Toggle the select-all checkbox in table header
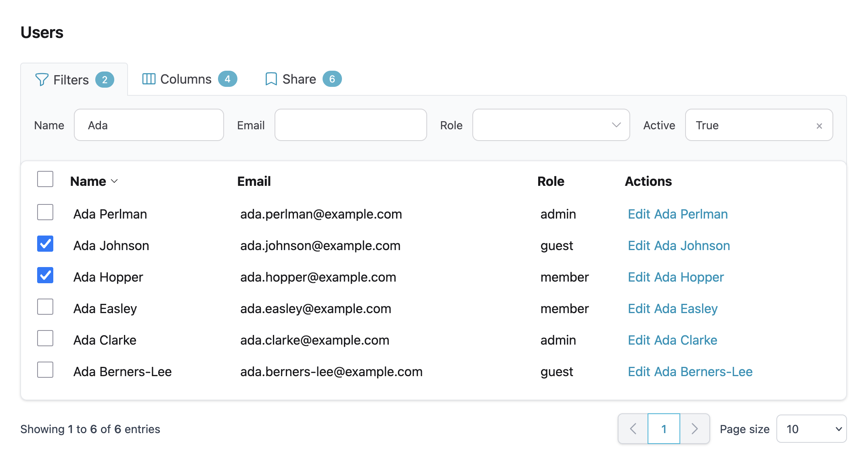Image resolution: width=868 pixels, height=463 pixels. pyautogui.click(x=45, y=179)
